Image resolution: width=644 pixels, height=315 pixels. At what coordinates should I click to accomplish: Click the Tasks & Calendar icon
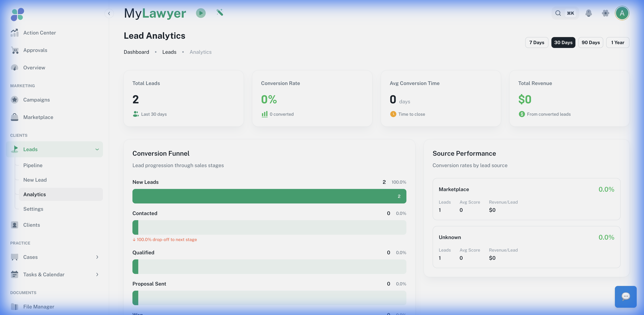pyautogui.click(x=15, y=274)
